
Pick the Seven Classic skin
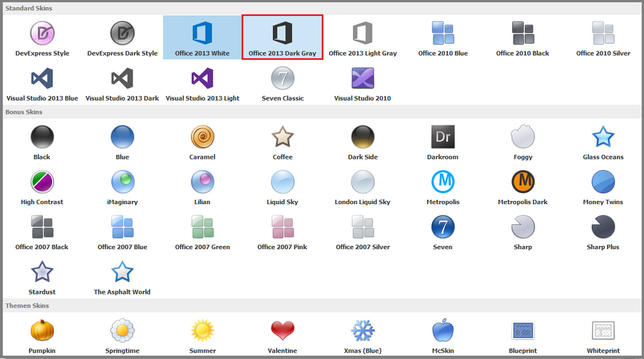[283, 83]
